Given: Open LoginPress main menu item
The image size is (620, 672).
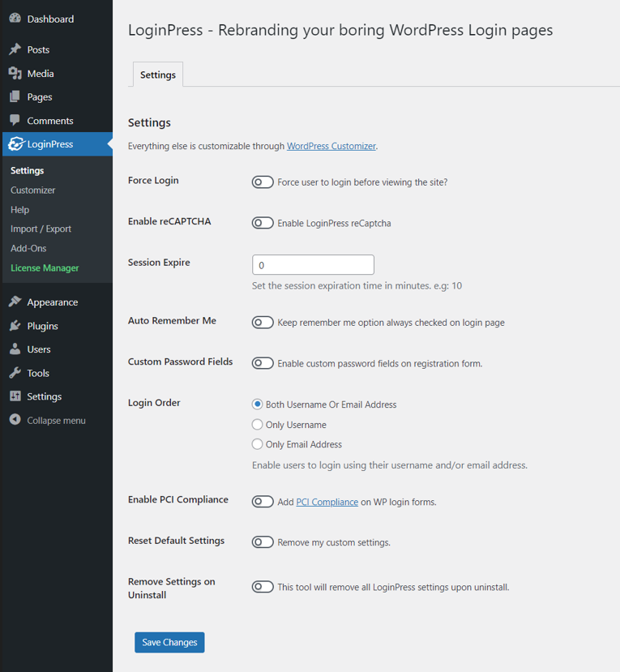Looking at the screenshot, I should click(x=56, y=144).
